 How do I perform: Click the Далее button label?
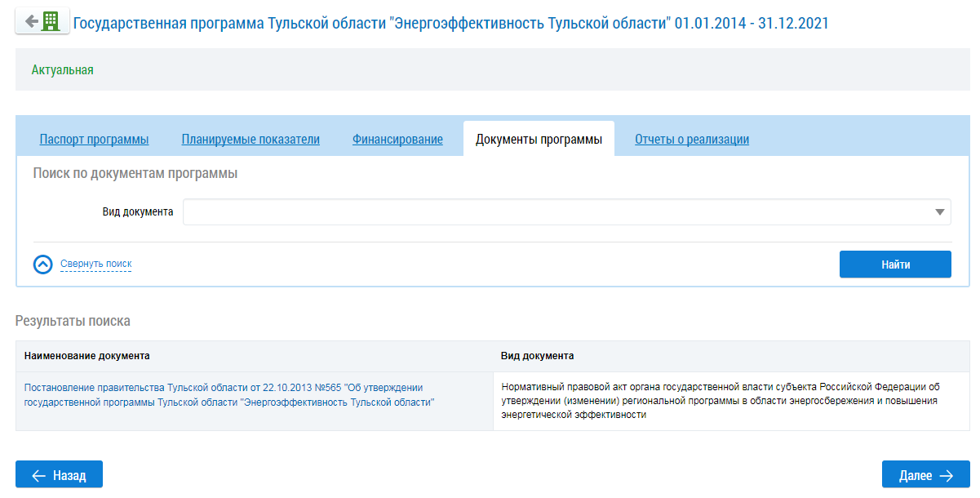916,475
